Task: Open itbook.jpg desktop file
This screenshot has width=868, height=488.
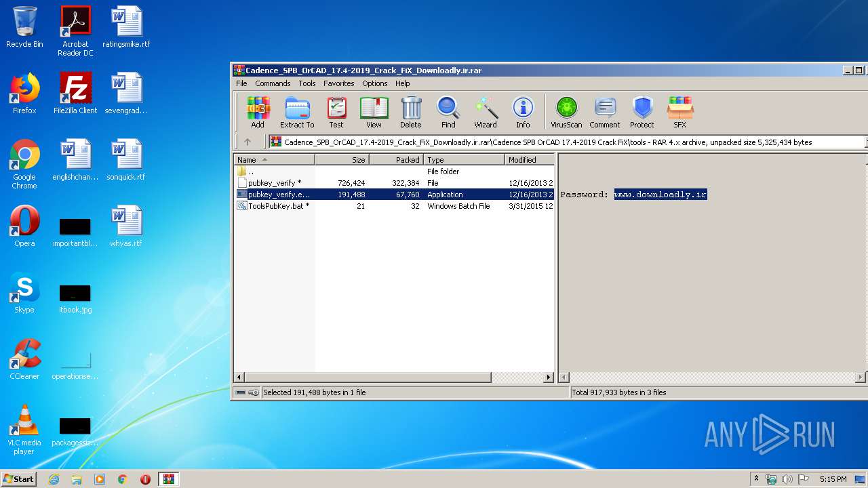Action: pyautogui.click(x=75, y=298)
